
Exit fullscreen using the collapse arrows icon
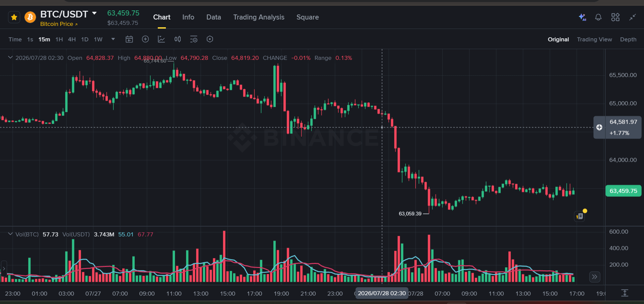click(633, 17)
